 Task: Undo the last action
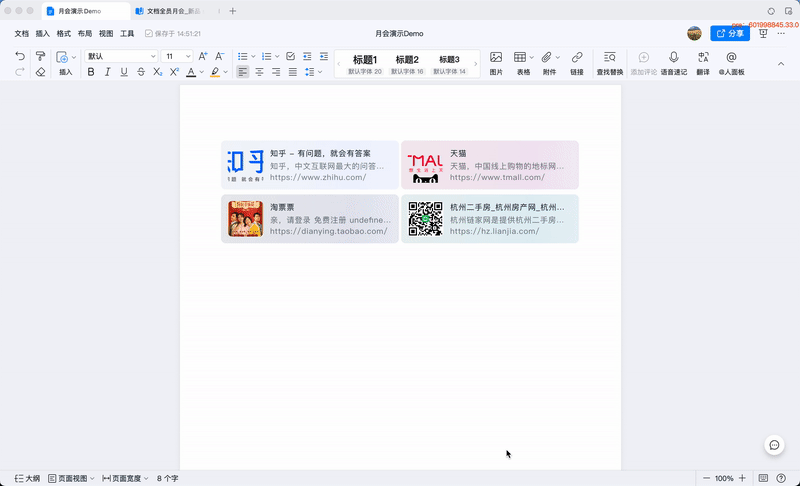coord(20,56)
